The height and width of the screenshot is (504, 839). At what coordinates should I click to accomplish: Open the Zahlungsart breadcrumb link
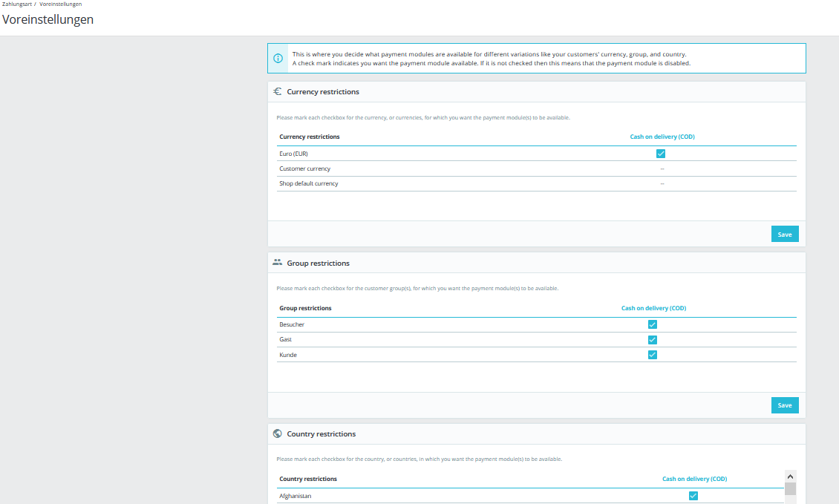[x=16, y=4]
